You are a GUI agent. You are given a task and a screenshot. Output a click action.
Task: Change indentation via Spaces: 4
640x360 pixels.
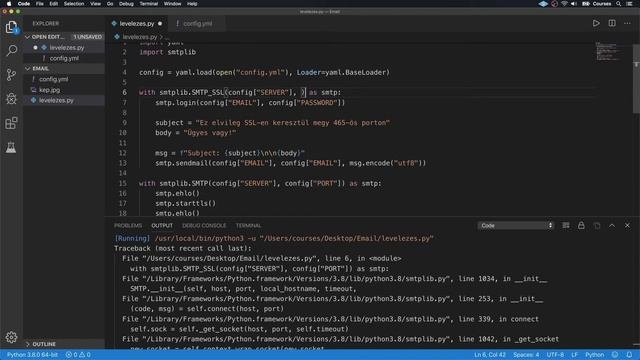click(526, 355)
